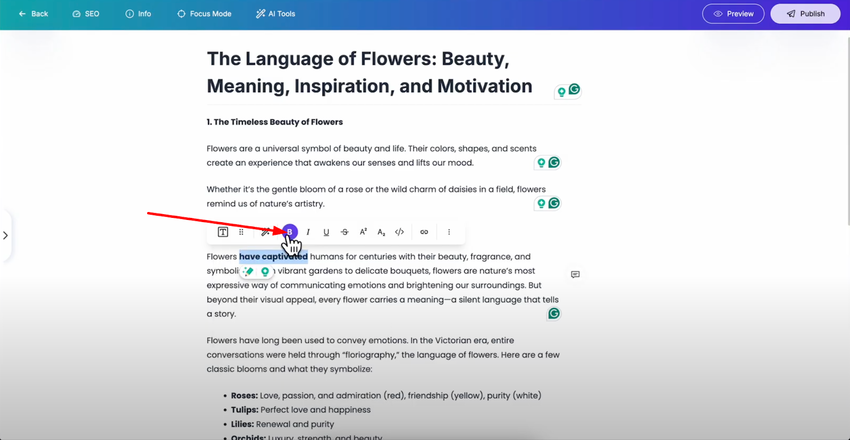Apply italic formatting to selected text

[308, 232]
